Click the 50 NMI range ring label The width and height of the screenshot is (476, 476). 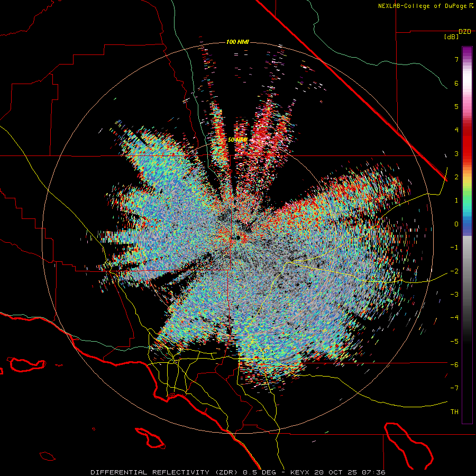point(237,140)
